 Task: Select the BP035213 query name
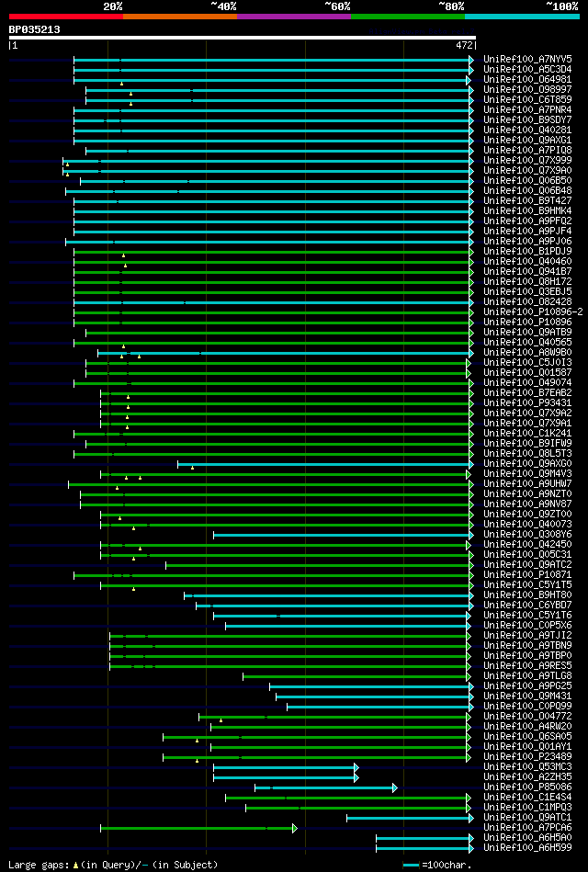35,29
